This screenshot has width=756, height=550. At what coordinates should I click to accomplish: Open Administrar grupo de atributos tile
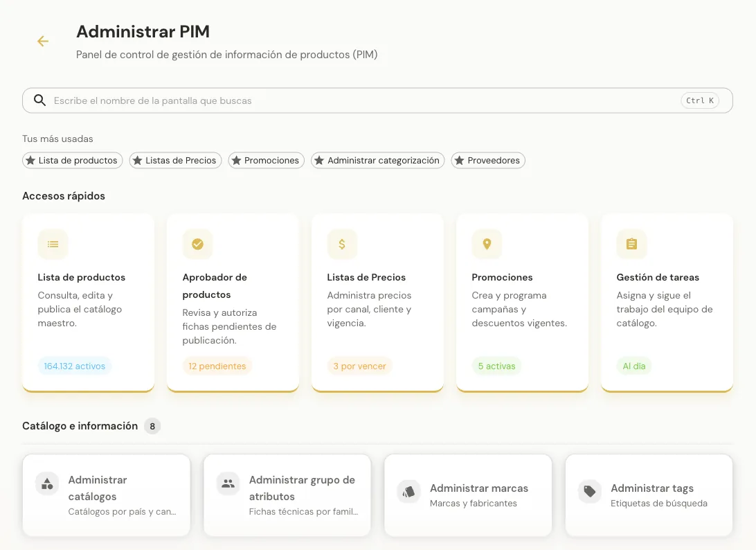pos(287,495)
